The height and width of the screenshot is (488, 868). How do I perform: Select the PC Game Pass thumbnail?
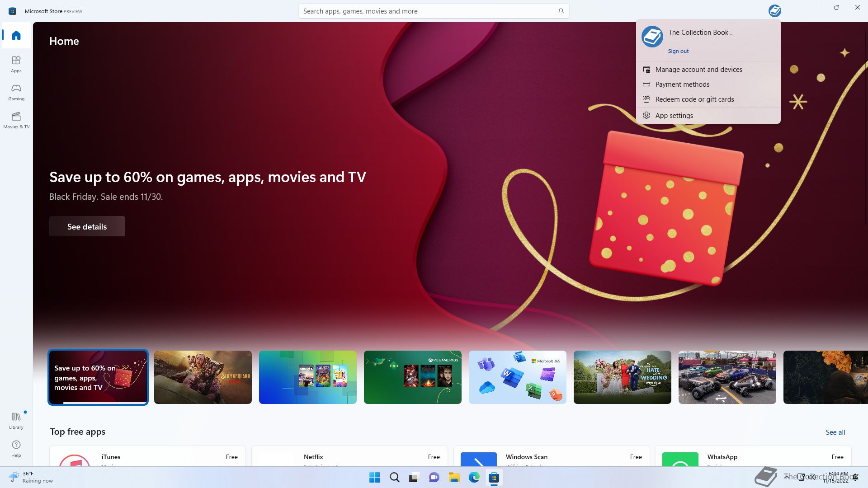pos(413,377)
